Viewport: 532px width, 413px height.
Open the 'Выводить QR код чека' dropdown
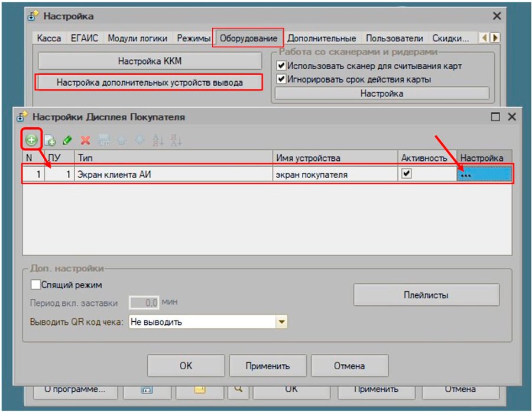pos(281,322)
